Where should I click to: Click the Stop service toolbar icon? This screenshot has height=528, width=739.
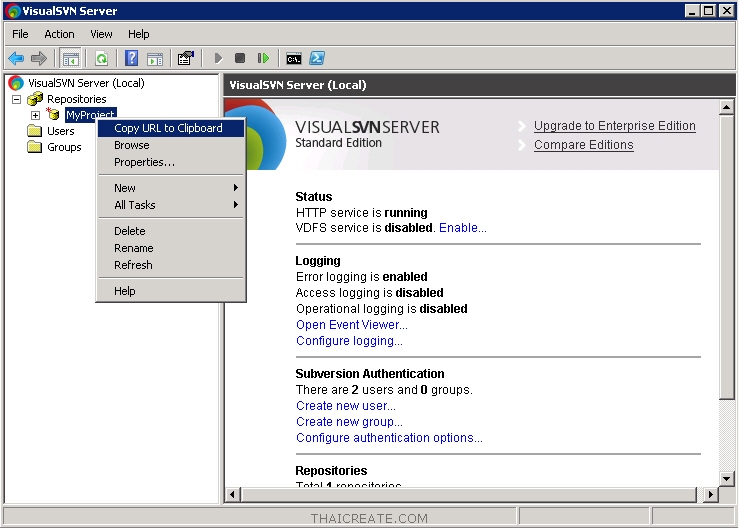pyautogui.click(x=240, y=58)
